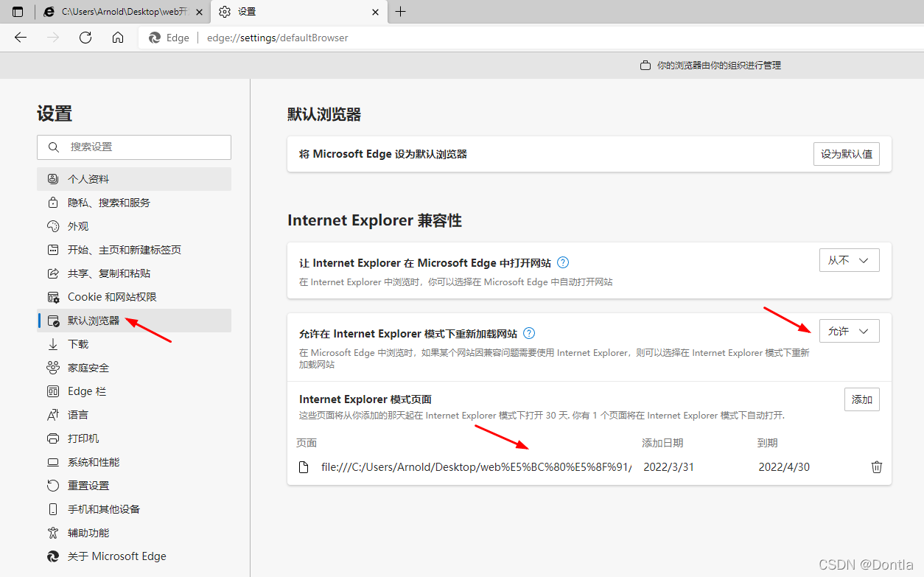Screen dimensions: 924x577
Task: Click the expiry date 2022/4/30
Action: [x=784, y=467]
